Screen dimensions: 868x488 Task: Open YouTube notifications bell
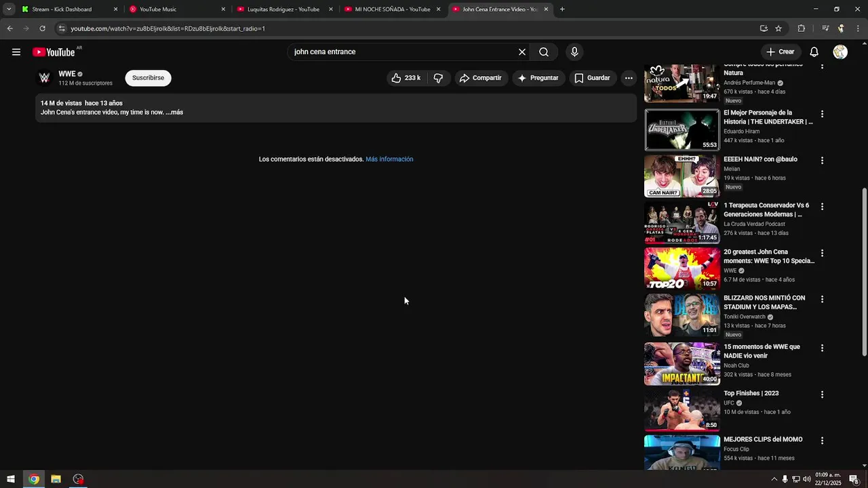814,52
